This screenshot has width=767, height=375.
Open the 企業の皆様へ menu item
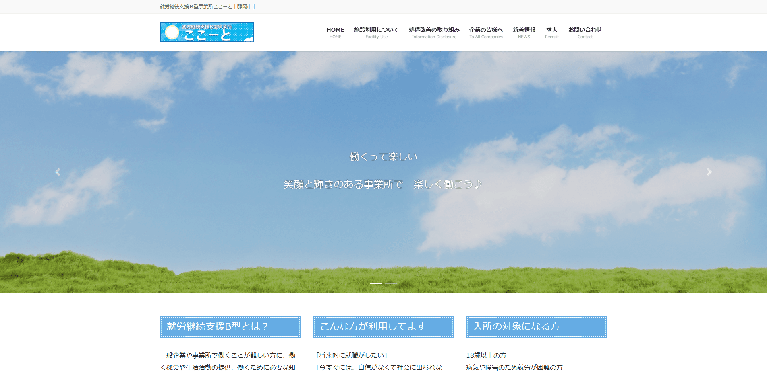(x=486, y=32)
